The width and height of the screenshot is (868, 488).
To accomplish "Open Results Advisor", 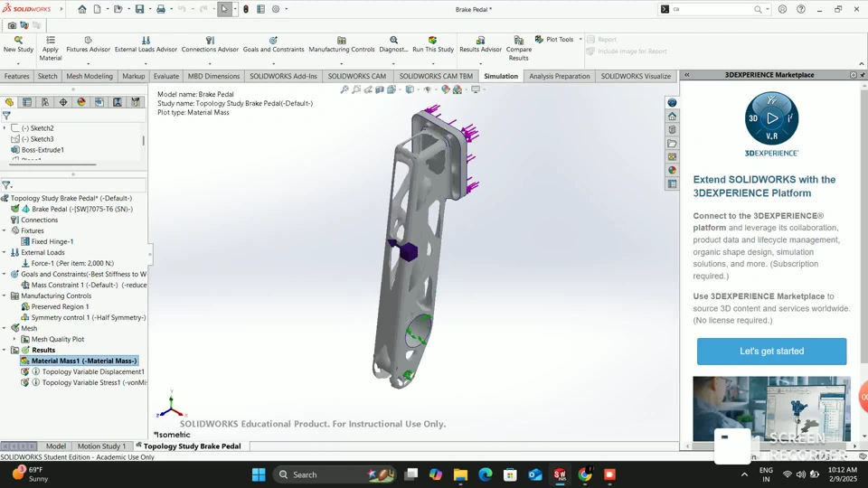I will coord(480,44).
